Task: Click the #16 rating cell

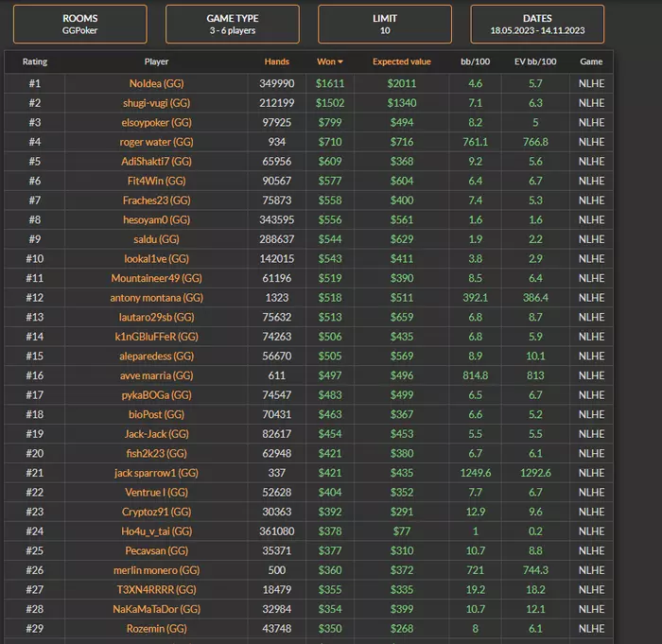Action: coord(35,375)
